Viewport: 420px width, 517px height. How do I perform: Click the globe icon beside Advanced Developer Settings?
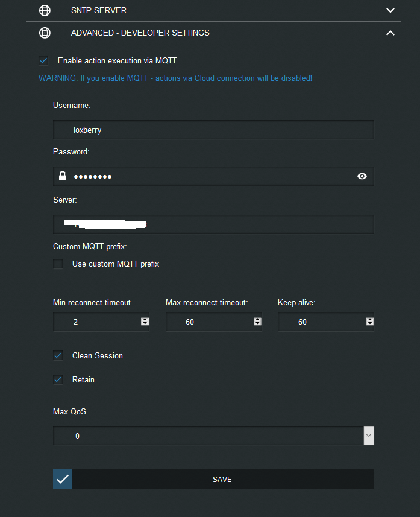44,33
